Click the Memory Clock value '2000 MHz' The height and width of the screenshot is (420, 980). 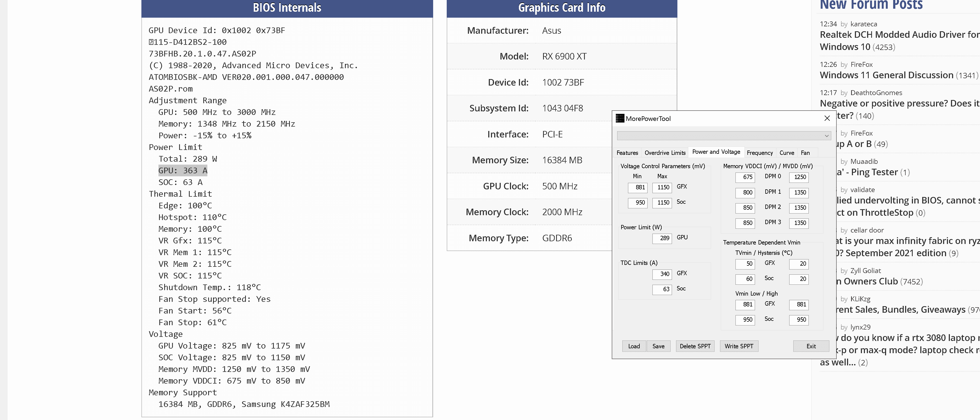coord(562,212)
